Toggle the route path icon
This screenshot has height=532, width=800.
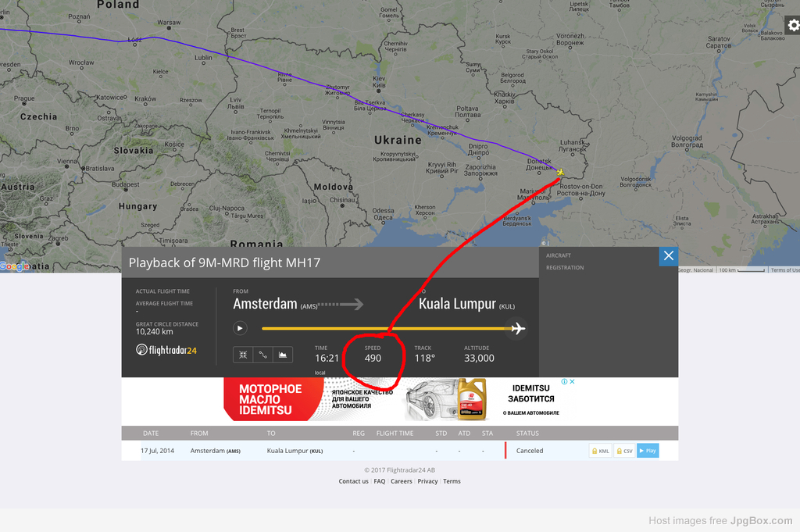click(x=262, y=355)
